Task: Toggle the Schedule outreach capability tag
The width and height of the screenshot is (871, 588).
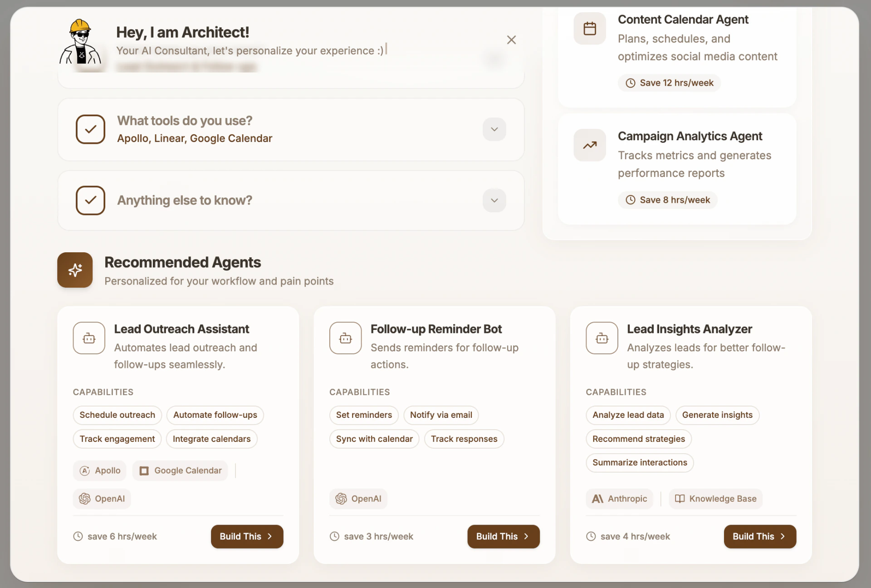Action: coord(117,415)
